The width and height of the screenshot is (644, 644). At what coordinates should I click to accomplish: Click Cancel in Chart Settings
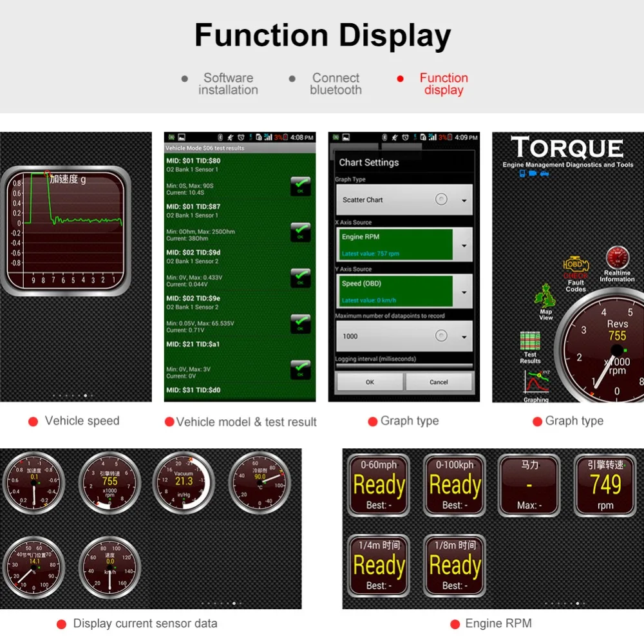(439, 382)
